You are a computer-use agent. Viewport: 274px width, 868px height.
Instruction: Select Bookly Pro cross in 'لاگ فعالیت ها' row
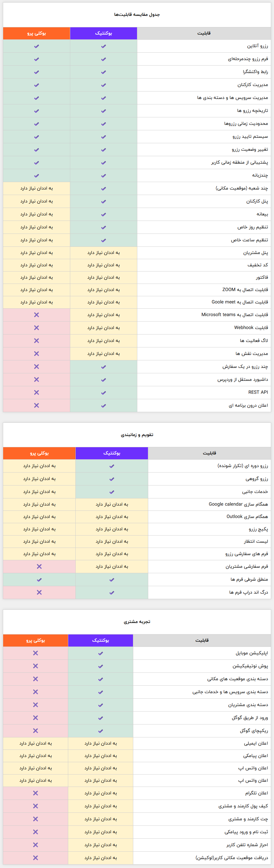coord(36,341)
